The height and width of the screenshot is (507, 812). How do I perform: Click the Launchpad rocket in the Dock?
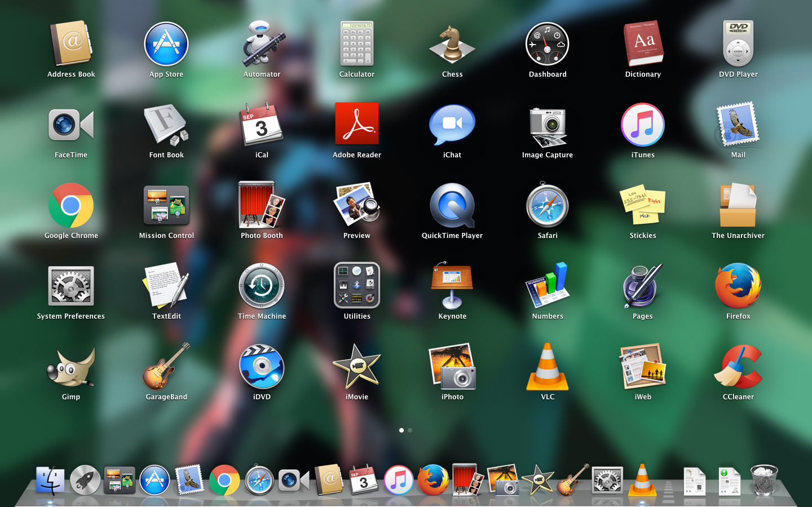pyautogui.click(x=85, y=480)
